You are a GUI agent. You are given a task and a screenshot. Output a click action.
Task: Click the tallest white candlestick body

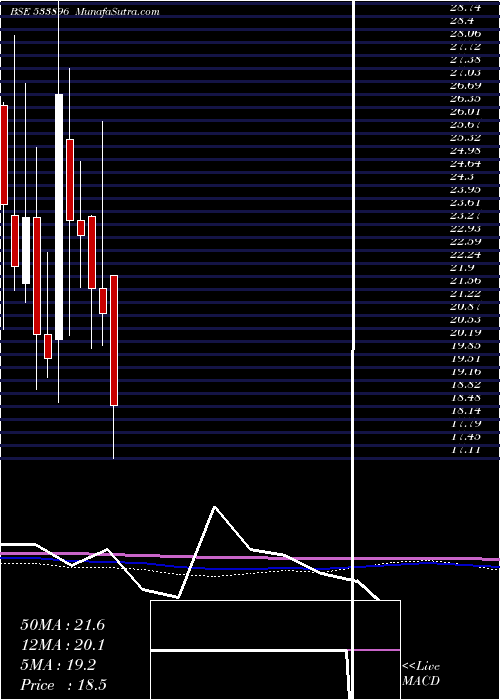[59, 217]
